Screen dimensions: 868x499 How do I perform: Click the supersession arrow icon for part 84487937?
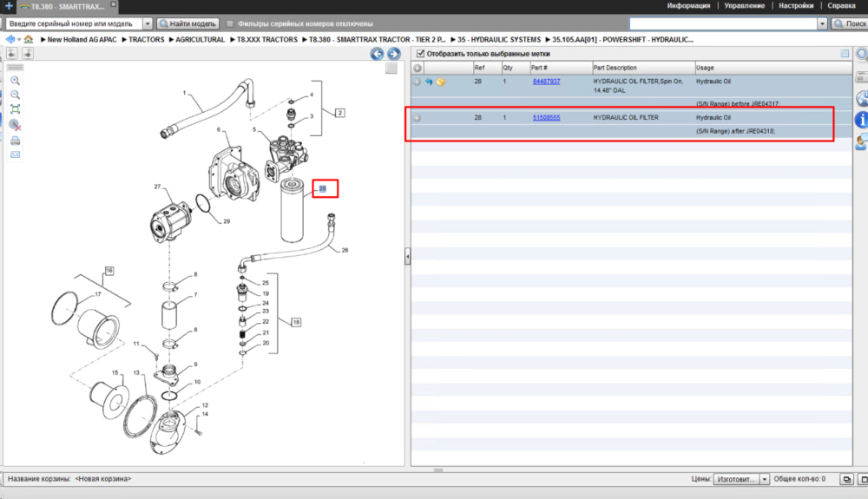point(429,82)
